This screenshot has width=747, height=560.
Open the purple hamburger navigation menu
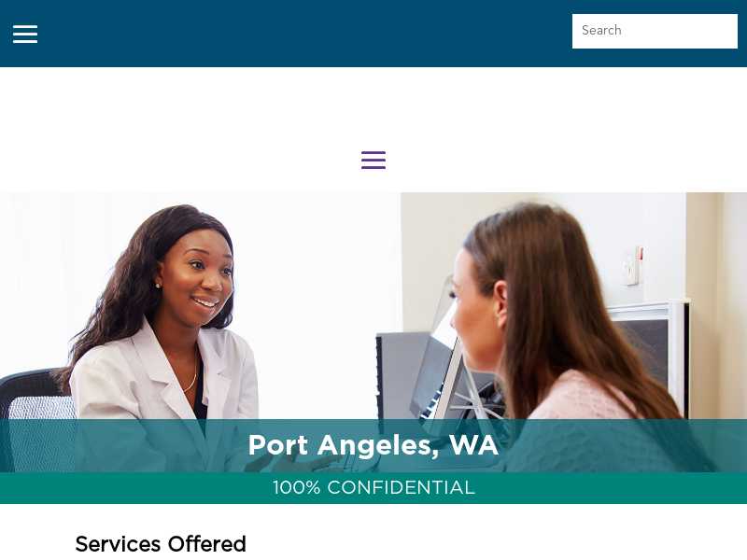(x=373, y=160)
